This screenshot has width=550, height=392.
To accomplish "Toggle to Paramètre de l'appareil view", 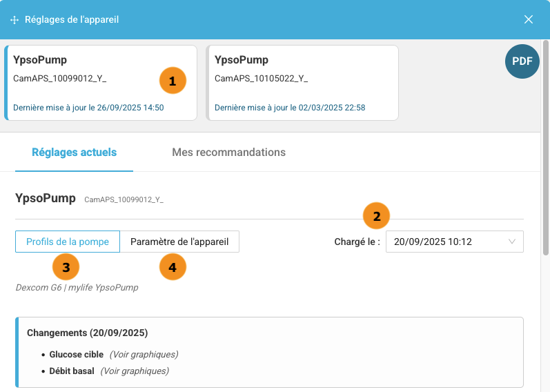I will [179, 242].
